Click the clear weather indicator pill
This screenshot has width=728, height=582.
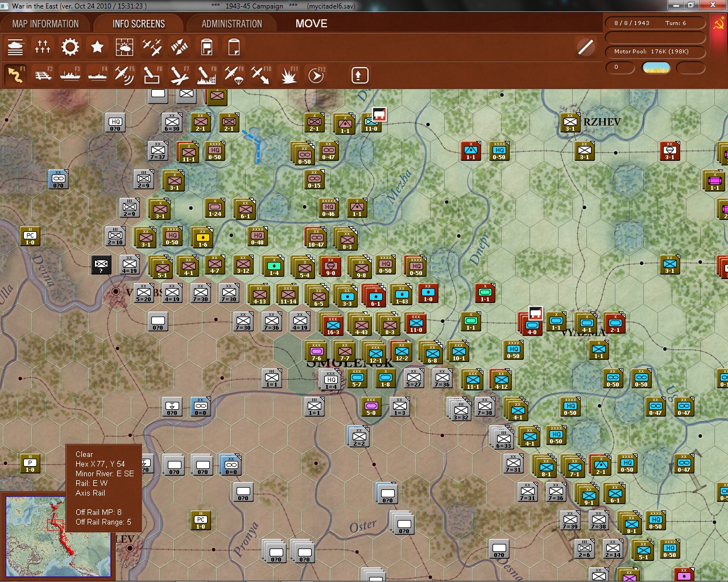(656, 68)
